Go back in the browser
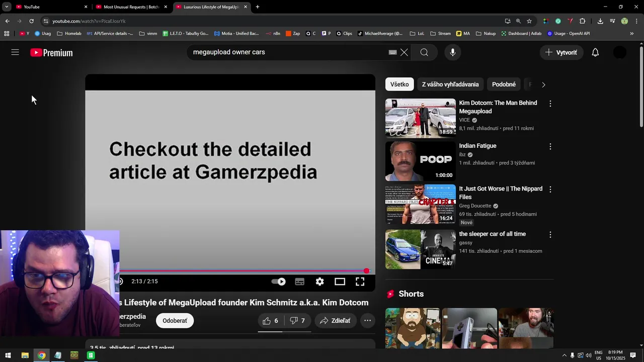The image size is (644, 362). [x=7, y=21]
